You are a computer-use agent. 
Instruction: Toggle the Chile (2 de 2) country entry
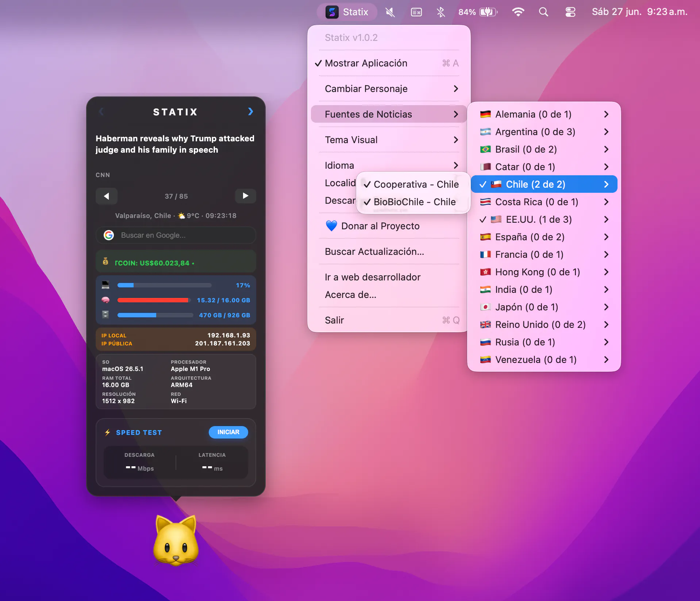coord(544,184)
